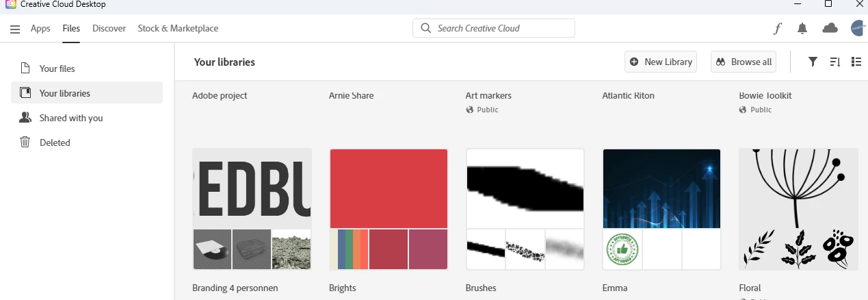Click the vinyl record thumbnail in Branding
This screenshot has height=300, width=868.
coord(212,249)
